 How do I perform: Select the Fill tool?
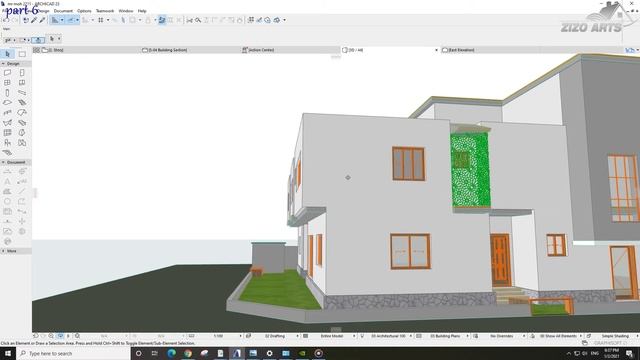pos(7,191)
